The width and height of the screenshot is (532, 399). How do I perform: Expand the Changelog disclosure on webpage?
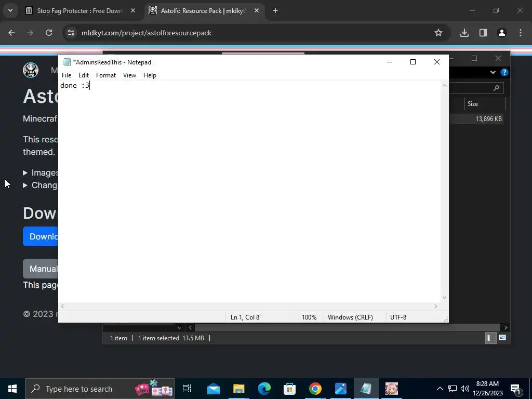tap(25, 185)
